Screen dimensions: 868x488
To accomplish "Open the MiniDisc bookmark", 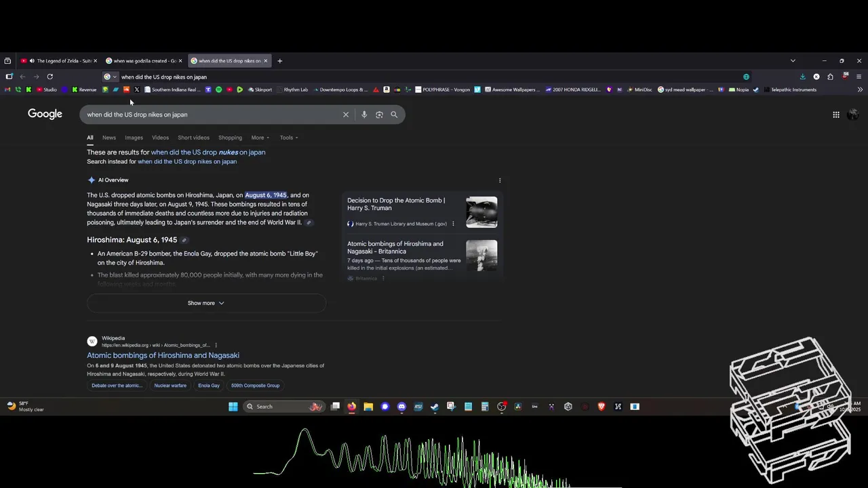I will click(x=639, y=89).
